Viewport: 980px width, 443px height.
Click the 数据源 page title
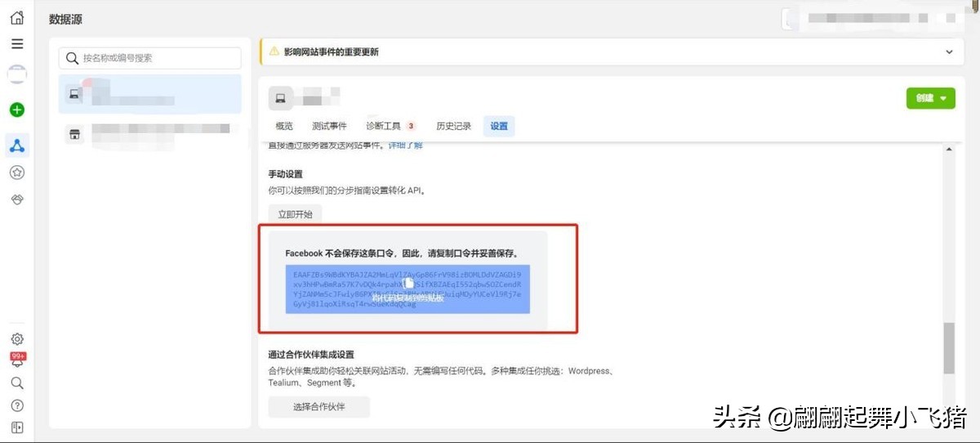pyautogui.click(x=65, y=19)
